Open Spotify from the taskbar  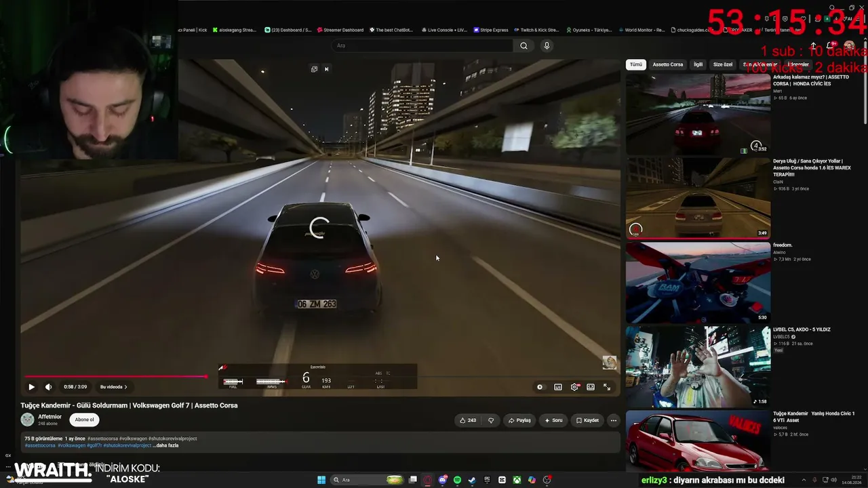pyautogui.click(x=457, y=480)
